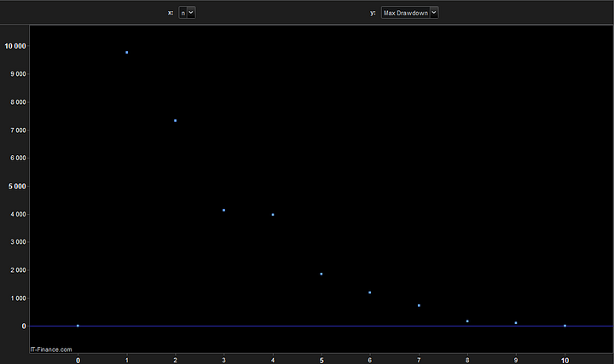Select the data point at n=4
The image size is (614, 364).
pos(273,215)
